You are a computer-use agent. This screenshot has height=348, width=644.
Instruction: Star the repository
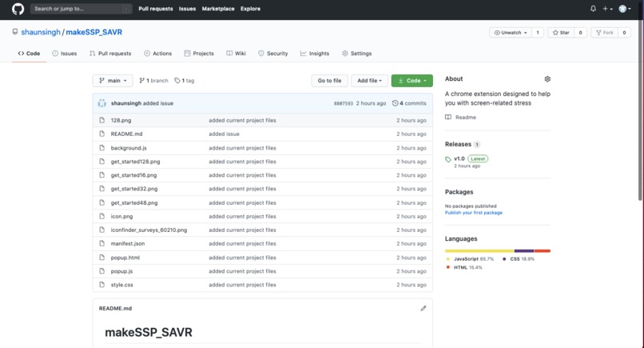[561, 33]
